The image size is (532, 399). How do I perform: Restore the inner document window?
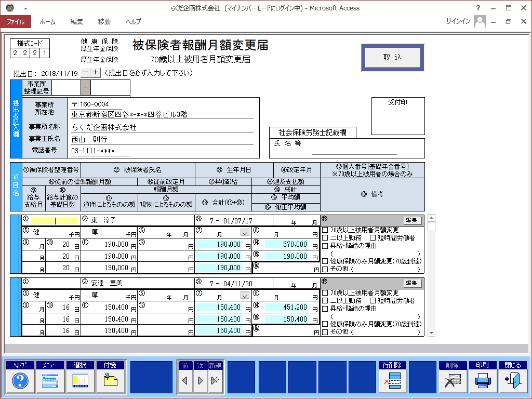[x=508, y=21]
